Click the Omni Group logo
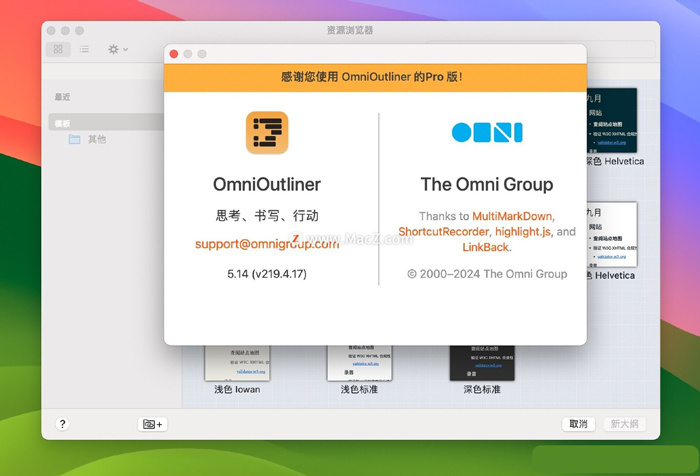The image size is (700, 476). 487,132
